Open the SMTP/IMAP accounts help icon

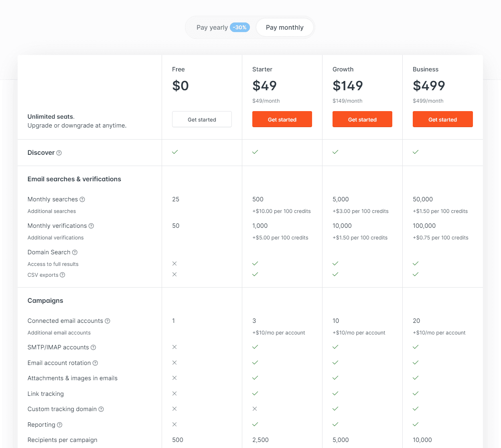[93, 347]
